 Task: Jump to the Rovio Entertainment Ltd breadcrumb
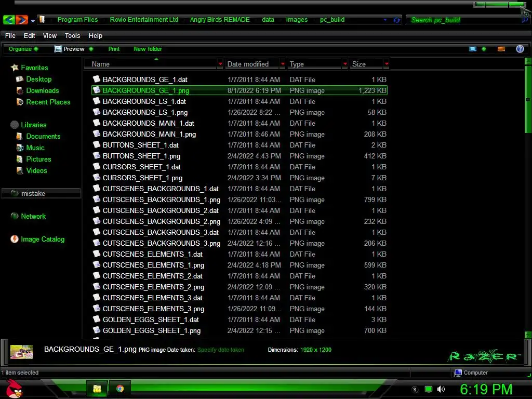144,20
